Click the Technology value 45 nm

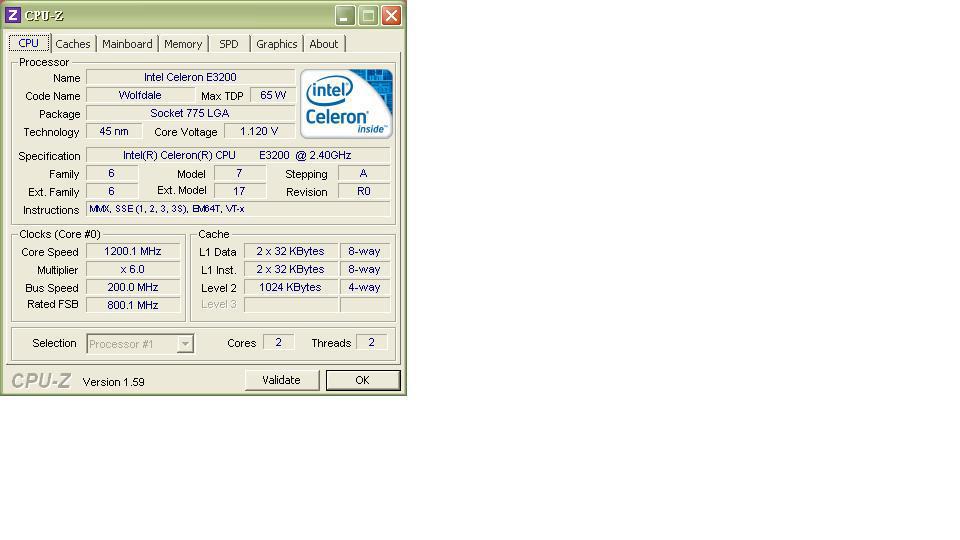[x=114, y=131]
